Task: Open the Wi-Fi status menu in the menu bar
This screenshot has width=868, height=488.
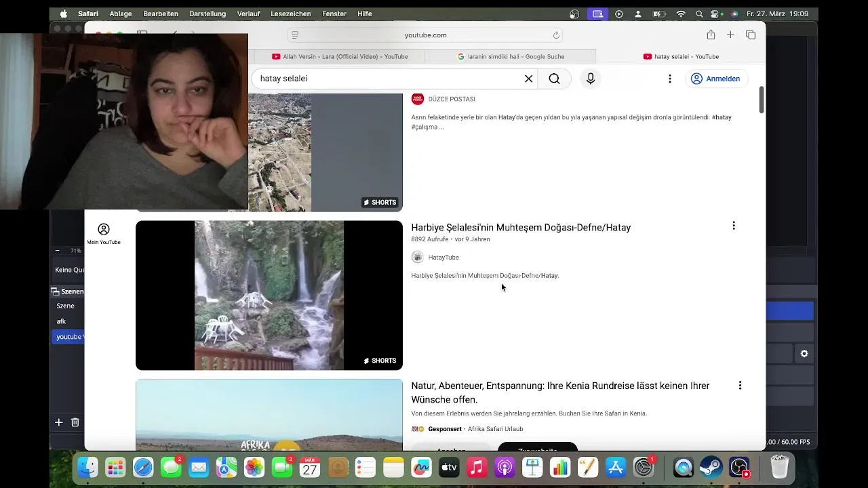Action: coord(681,14)
